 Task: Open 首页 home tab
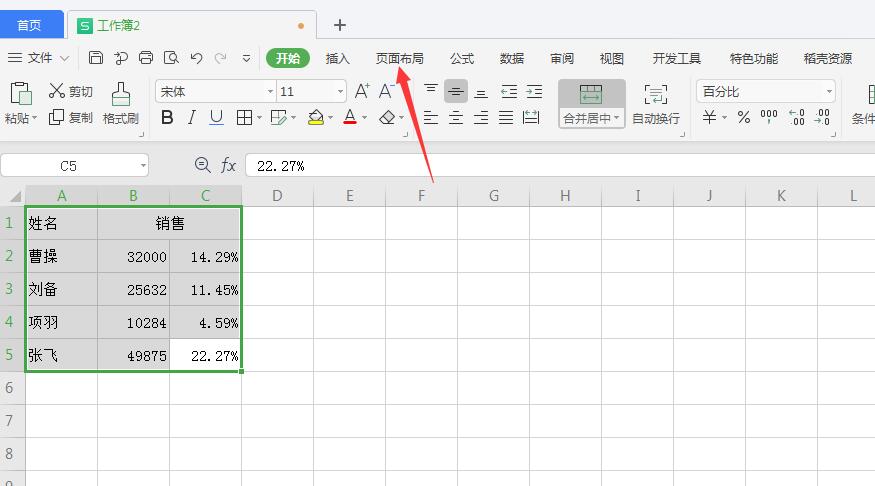30,25
